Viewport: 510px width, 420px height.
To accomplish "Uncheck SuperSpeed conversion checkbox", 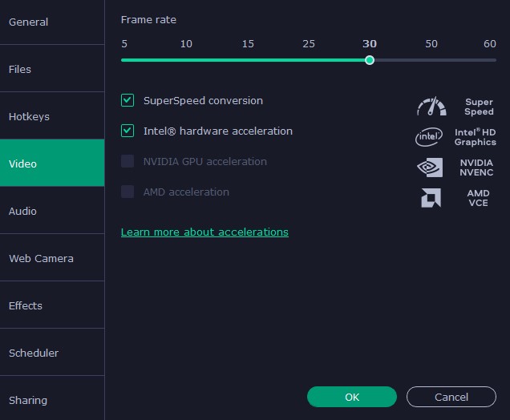I will 127,100.
